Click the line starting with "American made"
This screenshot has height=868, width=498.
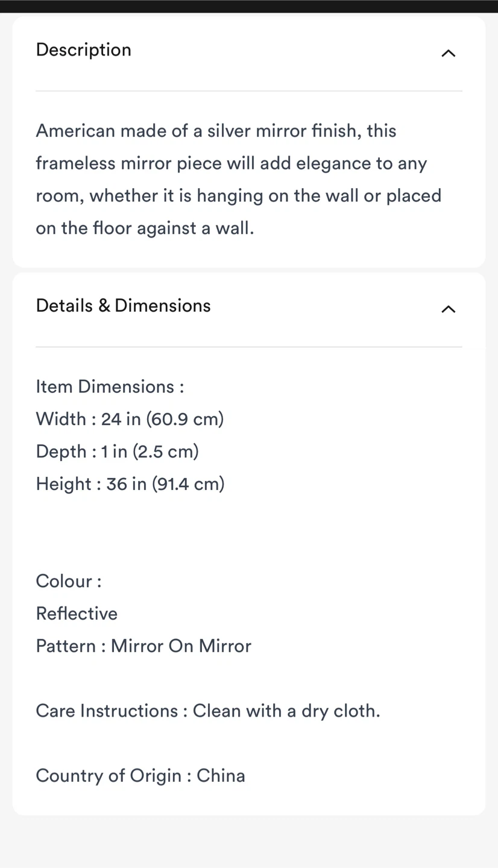point(216,131)
